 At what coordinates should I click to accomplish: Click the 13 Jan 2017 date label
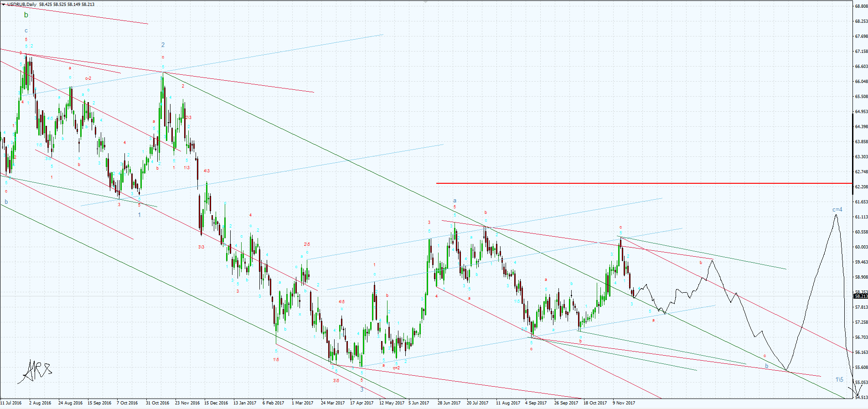tap(245, 403)
